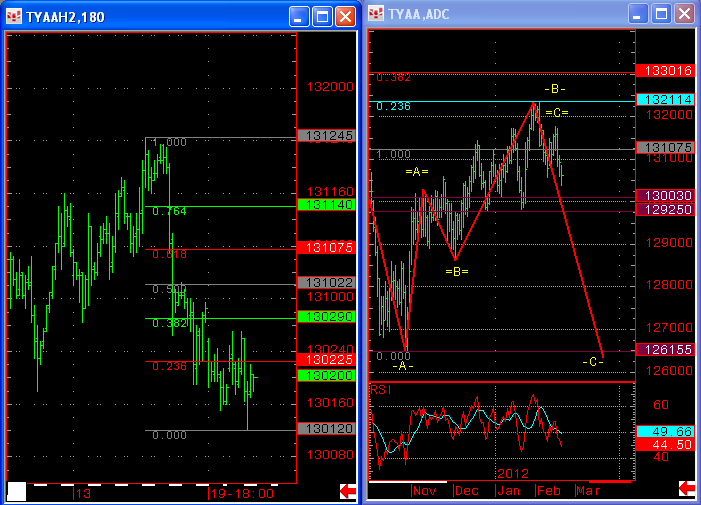This screenshot has width=701, height=505.
Task: Click the RSI indicator title
Action: 380,388
